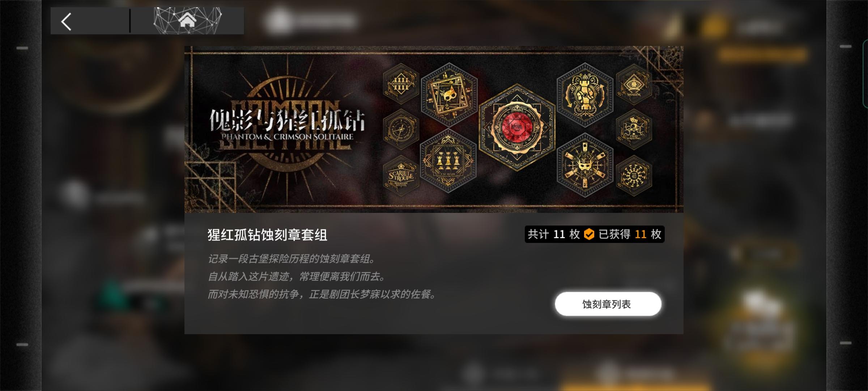This screenshot has width=868, height=391.
Task: Click the 猩红孤钻蚀刻章套组 set title
Action: pos(267,235)
